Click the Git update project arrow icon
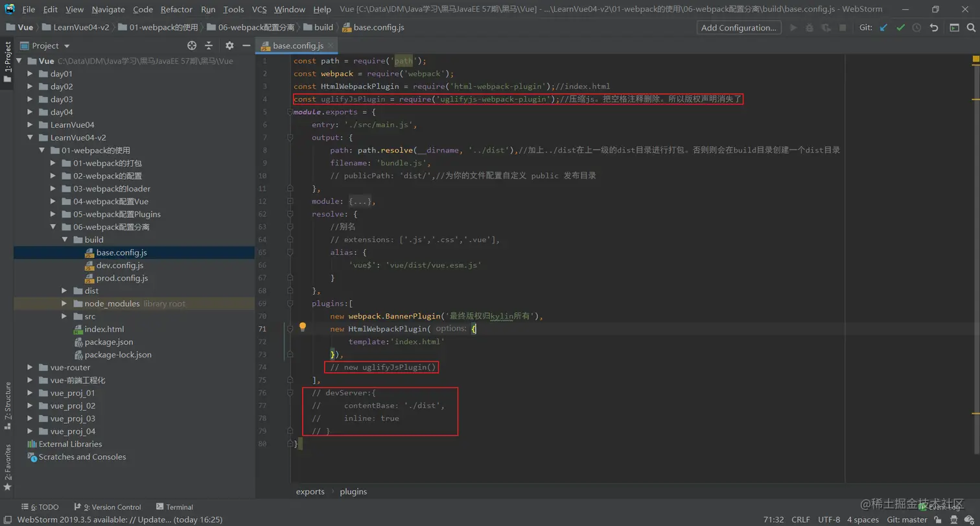Screen dimensions: 980x526 (x=883, y=28)
